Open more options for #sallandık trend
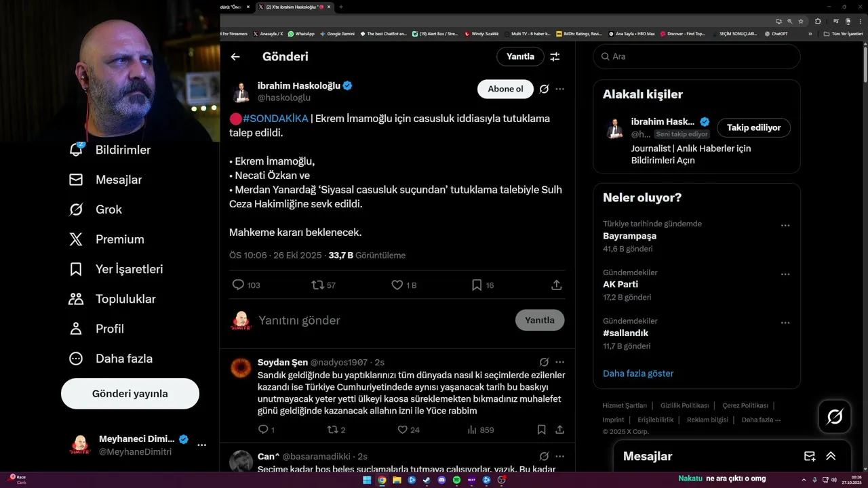This screenshot has width=868, height=488. [785, 323]
